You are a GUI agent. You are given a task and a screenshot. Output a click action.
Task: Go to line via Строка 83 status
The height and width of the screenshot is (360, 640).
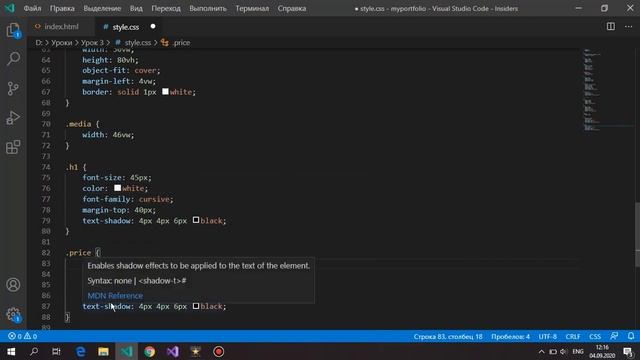(x=448, y=336)
